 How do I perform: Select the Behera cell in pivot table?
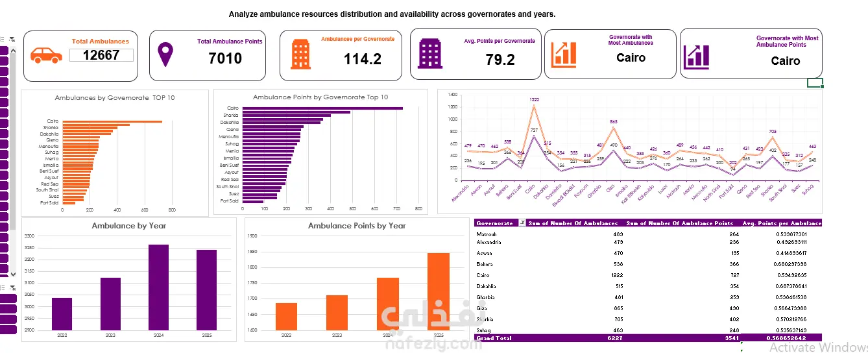click(486, 264)
